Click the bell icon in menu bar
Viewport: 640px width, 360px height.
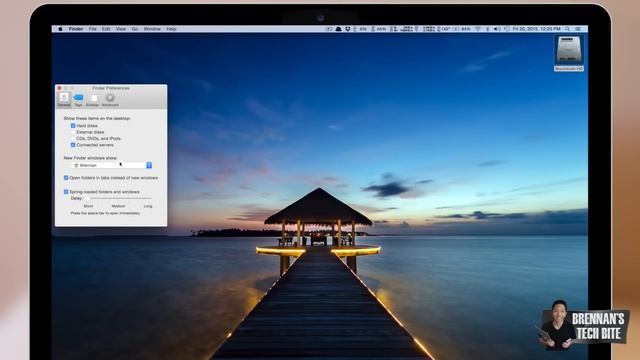(339, 29)
